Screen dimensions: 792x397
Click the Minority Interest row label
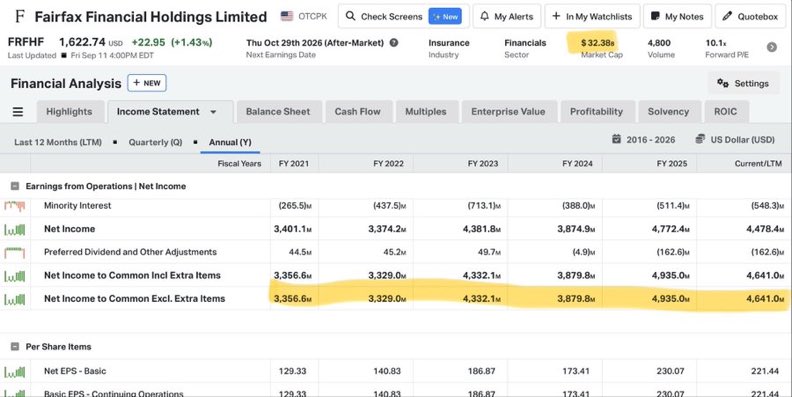click(77, 206)
